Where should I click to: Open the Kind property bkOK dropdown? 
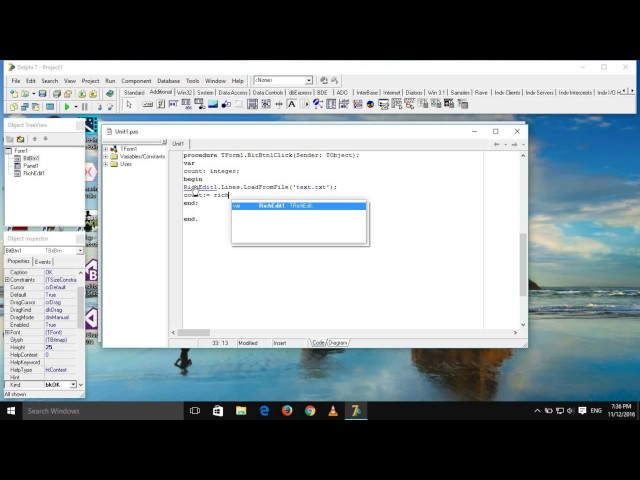coord(73,384)
